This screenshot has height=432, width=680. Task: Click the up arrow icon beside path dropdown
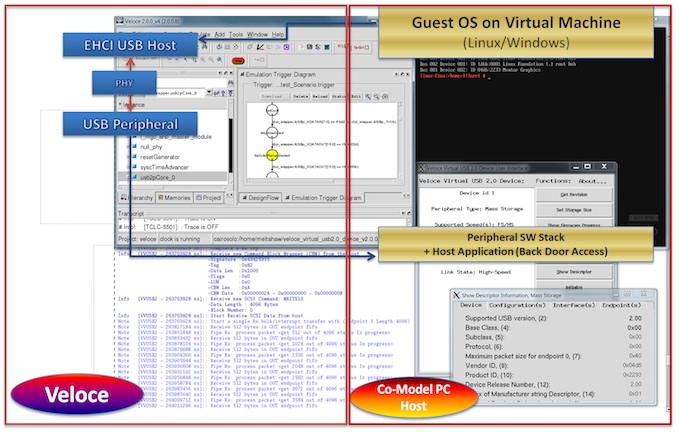(224, 93)
